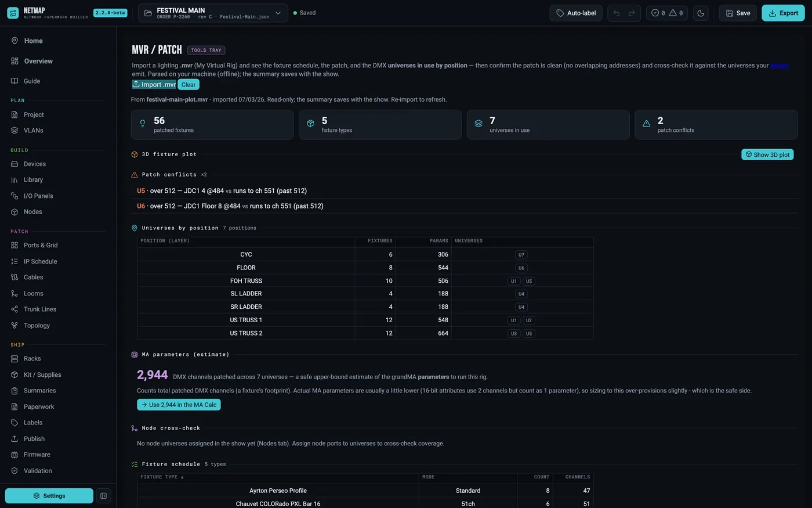Click the Topology sidebar icon
This screenshot has height=508, width=812.
pos(14,325)
